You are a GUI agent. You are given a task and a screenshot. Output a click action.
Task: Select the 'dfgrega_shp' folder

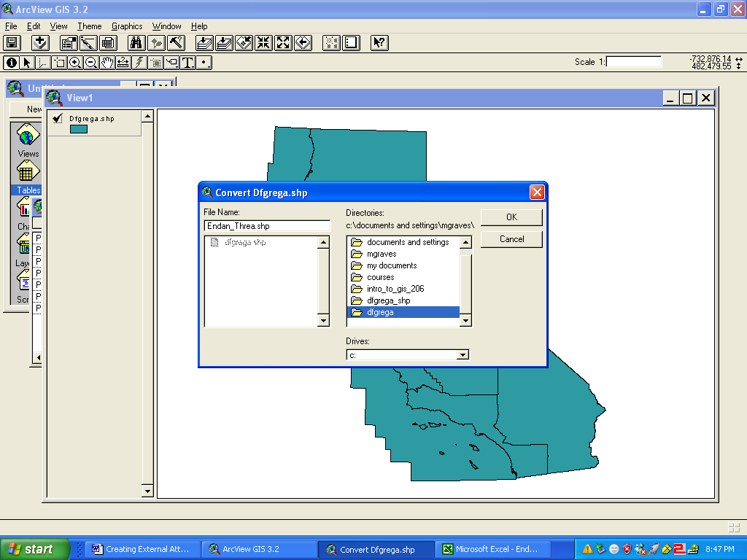(403, 300)
